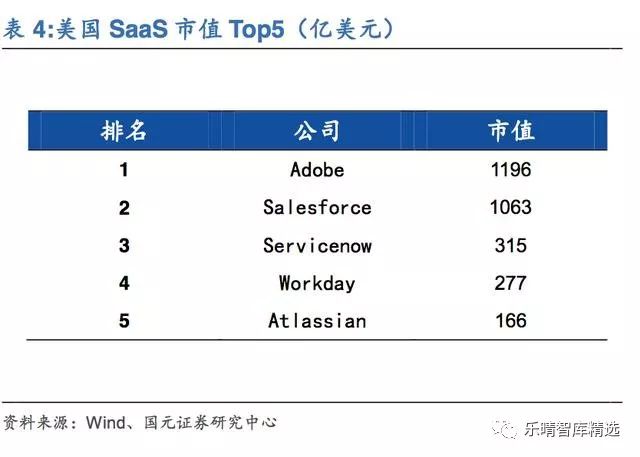
Task: Click the 1063 market value cell
Action: click(511, 207)
